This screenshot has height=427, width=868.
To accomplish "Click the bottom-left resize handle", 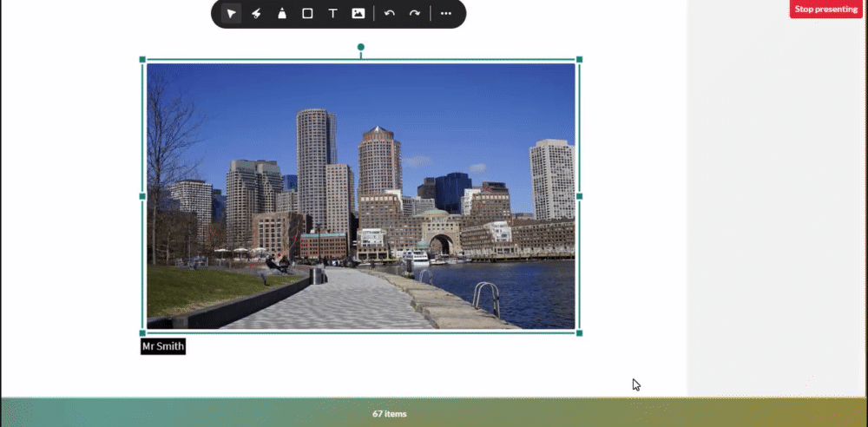I will pyautogui.click(x=143, y=332).
